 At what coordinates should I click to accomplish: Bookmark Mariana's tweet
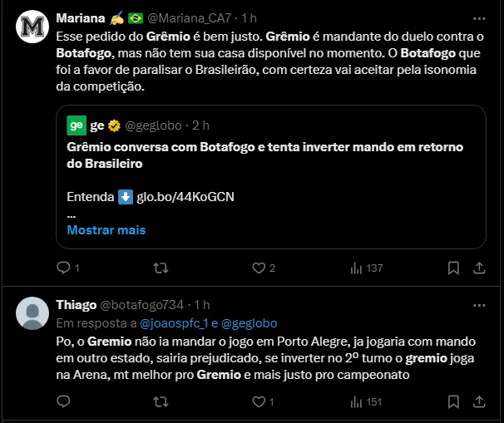coord(453,268)
